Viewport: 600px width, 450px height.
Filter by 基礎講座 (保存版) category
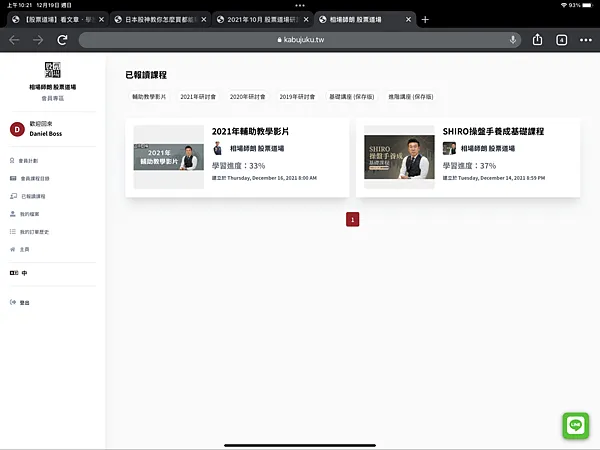click(x=352, y=97)
